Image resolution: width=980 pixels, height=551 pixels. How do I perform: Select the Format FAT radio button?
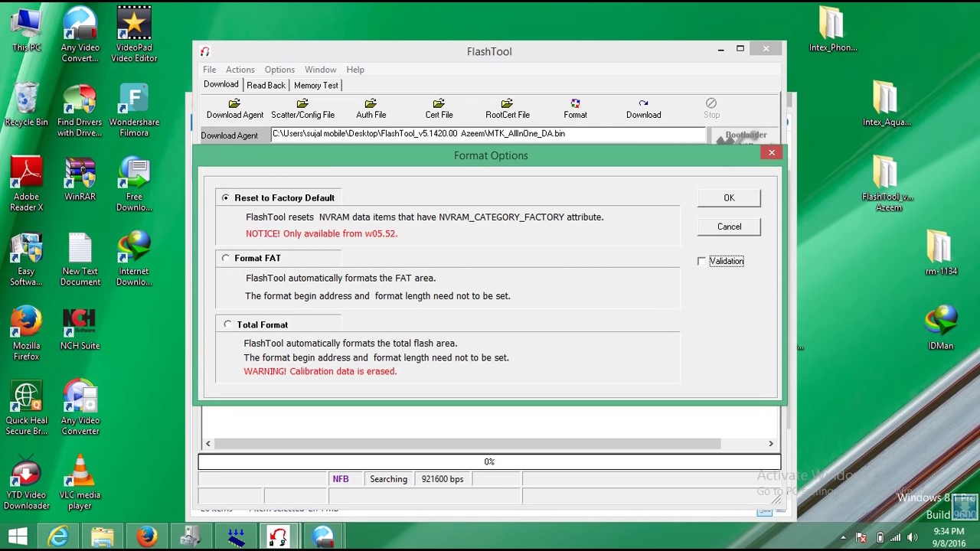pyautogui.click(x=226, y=258)
